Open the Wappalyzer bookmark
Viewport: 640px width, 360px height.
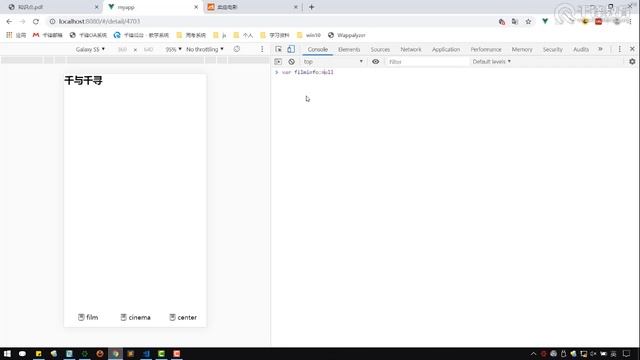click(x=347, y=35)
